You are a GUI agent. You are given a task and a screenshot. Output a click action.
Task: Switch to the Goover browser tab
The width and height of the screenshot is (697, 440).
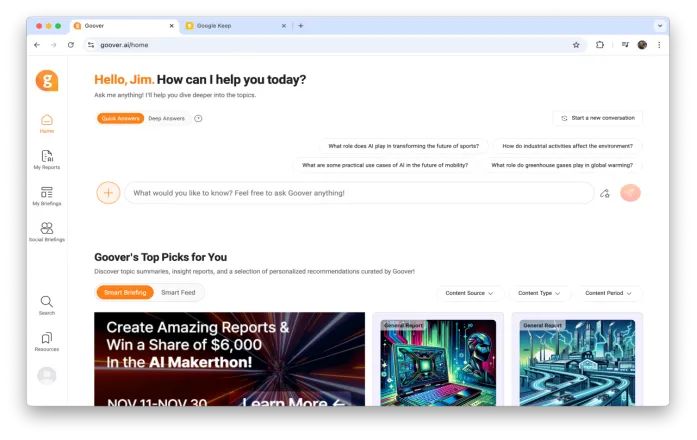(x=124, y=26)
